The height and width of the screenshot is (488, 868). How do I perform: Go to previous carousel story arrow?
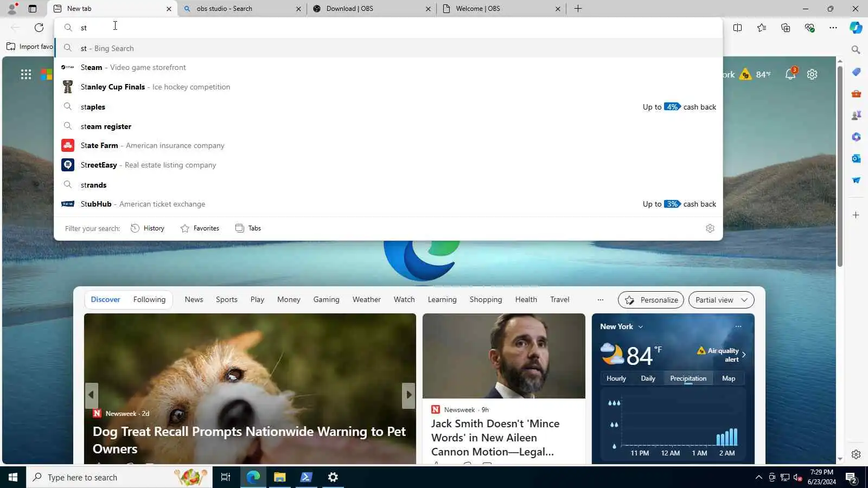point(91,395)
